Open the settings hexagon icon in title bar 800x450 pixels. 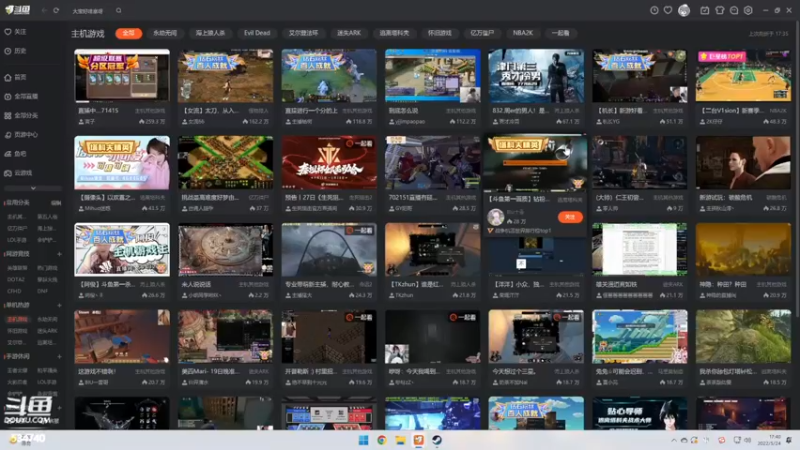(748, 10)
